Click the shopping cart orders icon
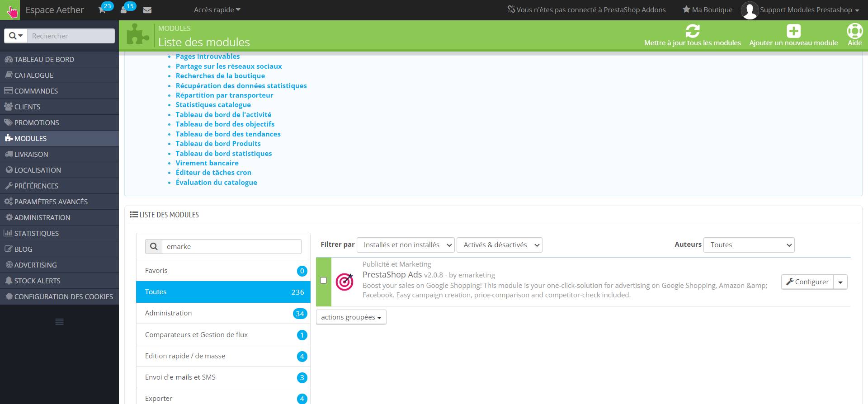Screen dimensions: 868x404 click(x=102, y=10)
